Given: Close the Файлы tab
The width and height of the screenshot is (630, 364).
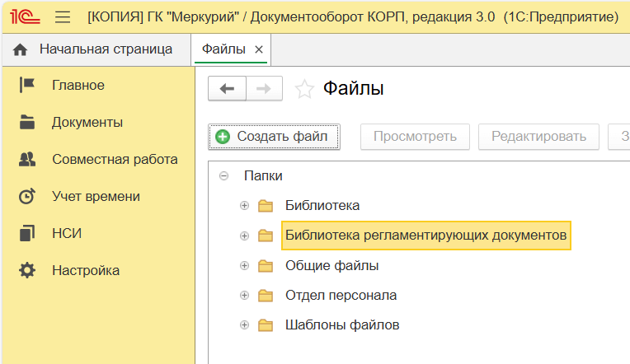Looking at the screenshot, I should [x=259, y=49].
